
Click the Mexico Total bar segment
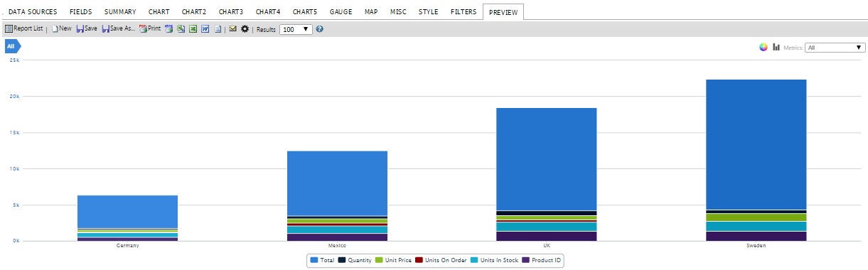tap(337, 183)
